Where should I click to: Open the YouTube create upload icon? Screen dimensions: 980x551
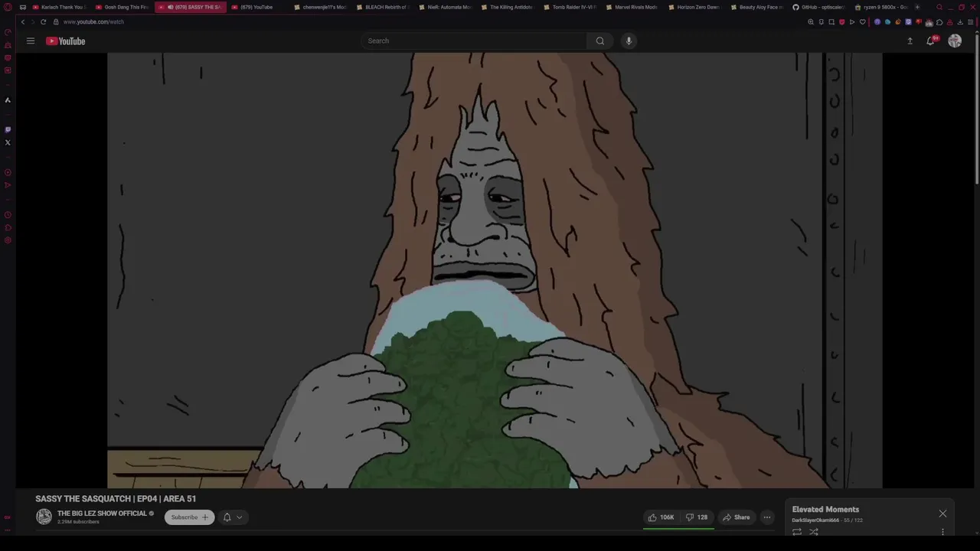coord(910,41)
